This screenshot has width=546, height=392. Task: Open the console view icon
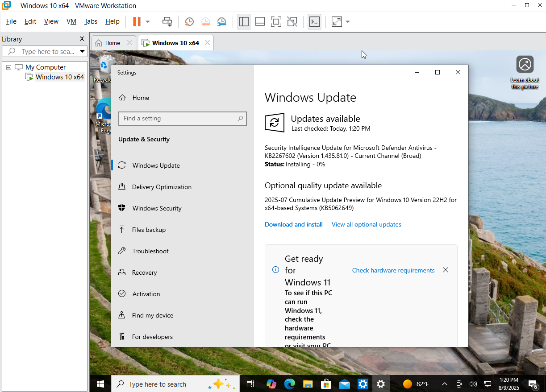point(314,21)
